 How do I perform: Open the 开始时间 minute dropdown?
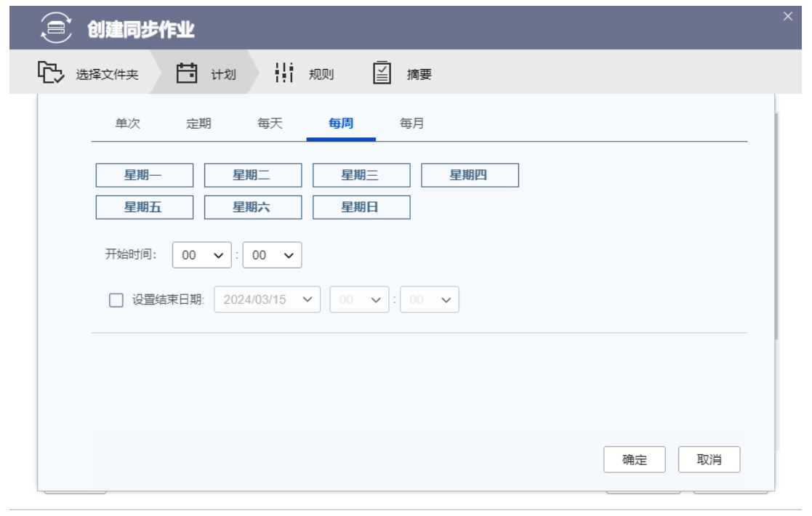tap(272, 255)
